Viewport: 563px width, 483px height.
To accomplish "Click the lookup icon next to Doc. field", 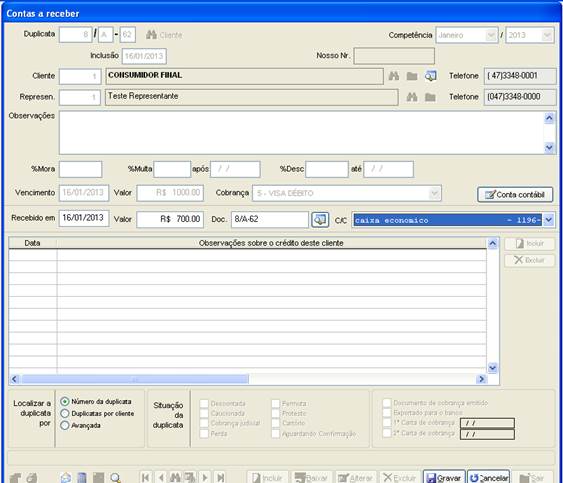I will click(x=320, y=219).
